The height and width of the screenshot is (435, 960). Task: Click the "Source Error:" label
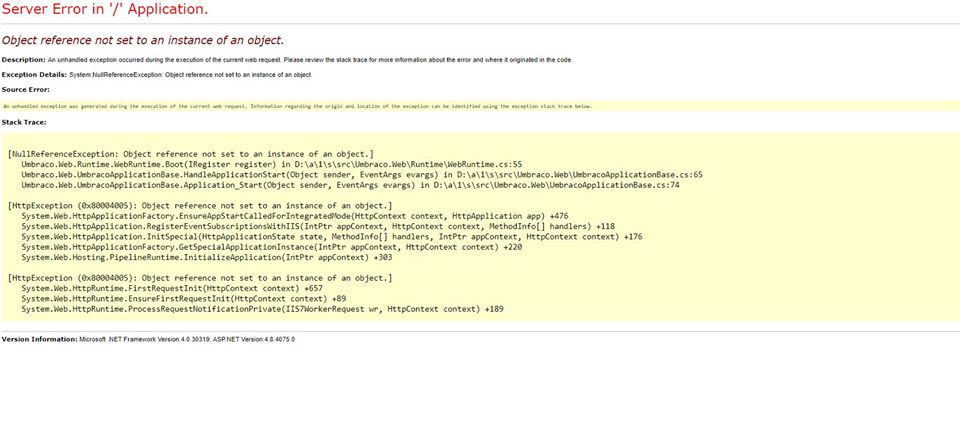coord(26,90)
